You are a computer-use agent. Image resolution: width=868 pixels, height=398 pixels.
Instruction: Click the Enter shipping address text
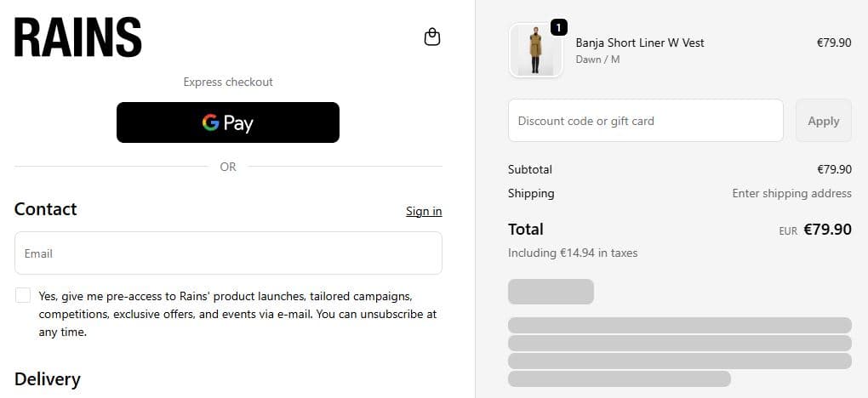click(x=791, y=193)
